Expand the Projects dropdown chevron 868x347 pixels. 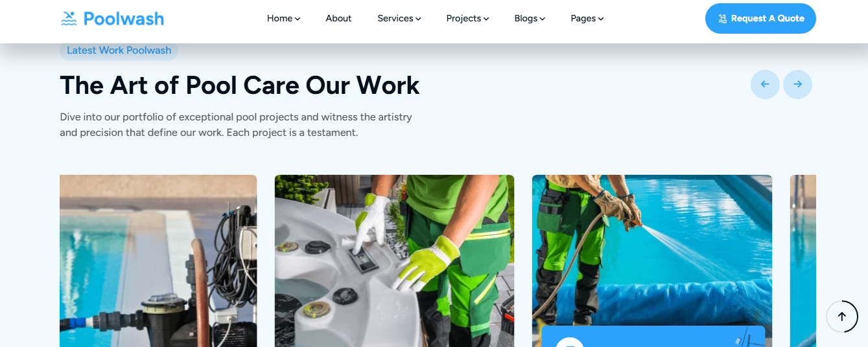[x=486, y=19]
